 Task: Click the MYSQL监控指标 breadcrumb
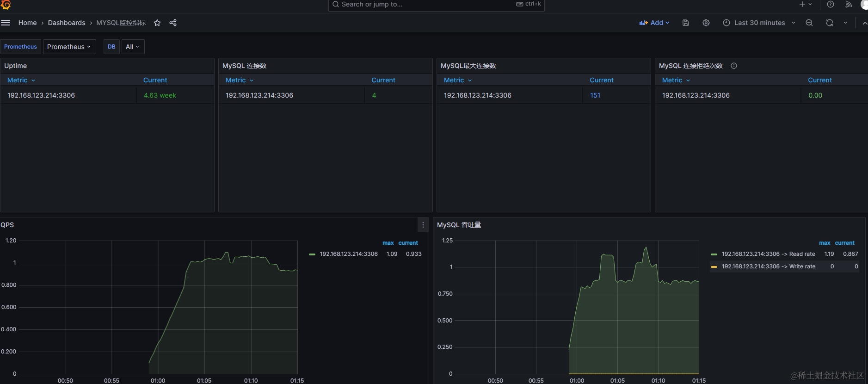point(121,23)
